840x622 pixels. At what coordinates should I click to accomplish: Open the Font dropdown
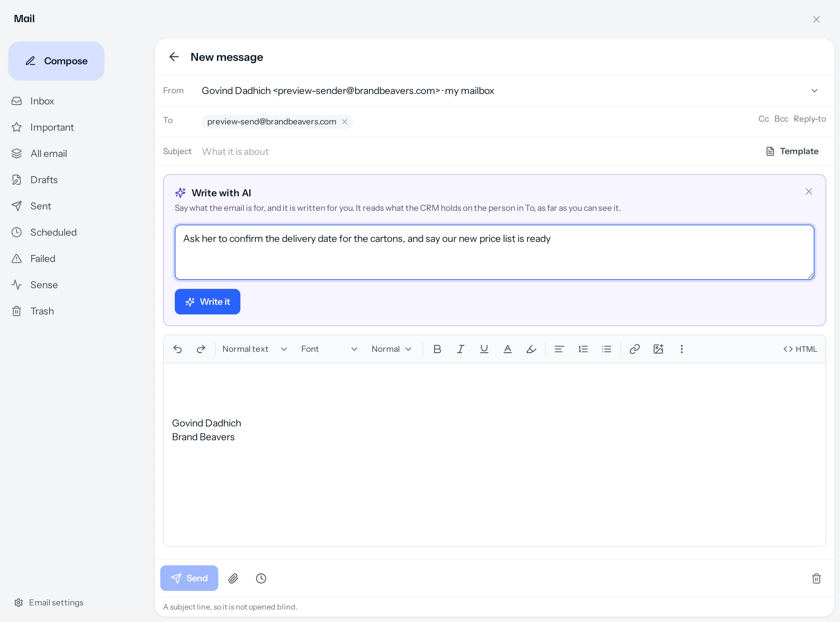point(329,349)
